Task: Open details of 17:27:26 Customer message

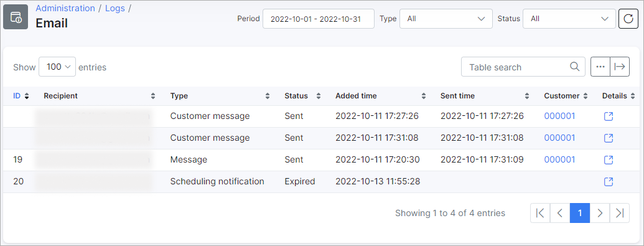Action: point(609,116)
